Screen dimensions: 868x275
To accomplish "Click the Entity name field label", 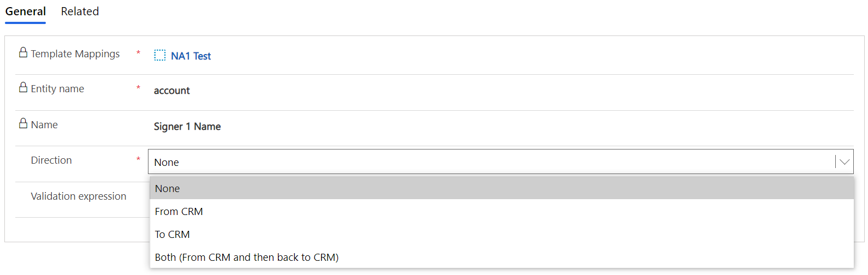I will click(57, 88).
